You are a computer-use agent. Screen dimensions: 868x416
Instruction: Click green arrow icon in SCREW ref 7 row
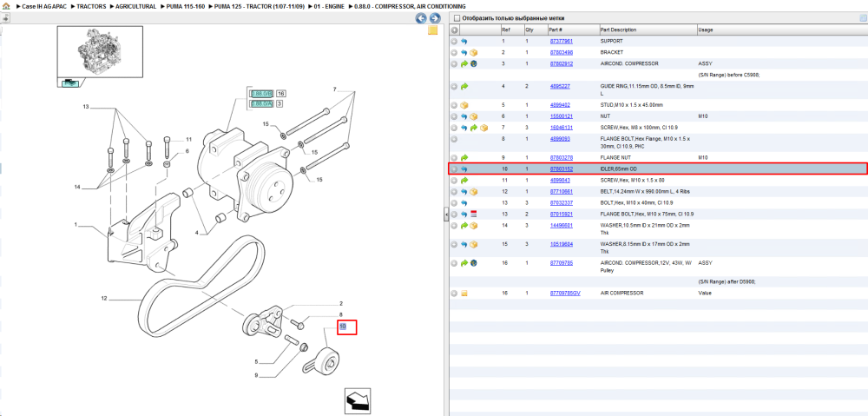474,128
